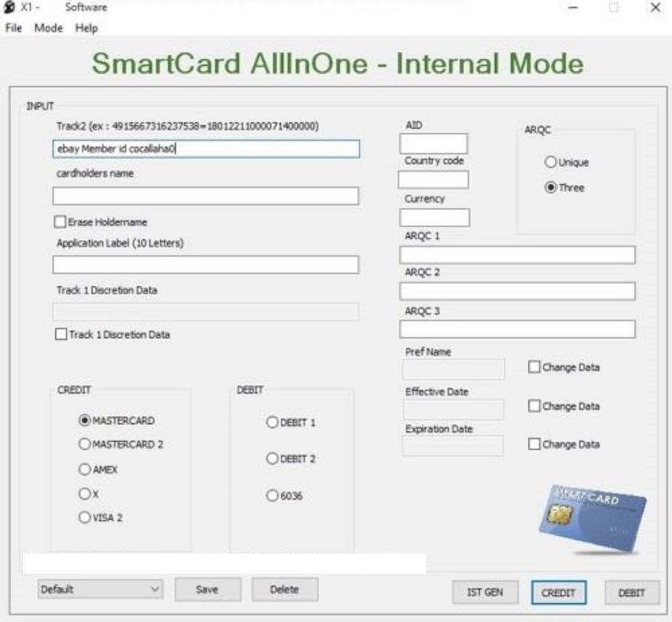Enable Change Data beside Expiration Date
The image size is (672, 622).
[534, 444]
